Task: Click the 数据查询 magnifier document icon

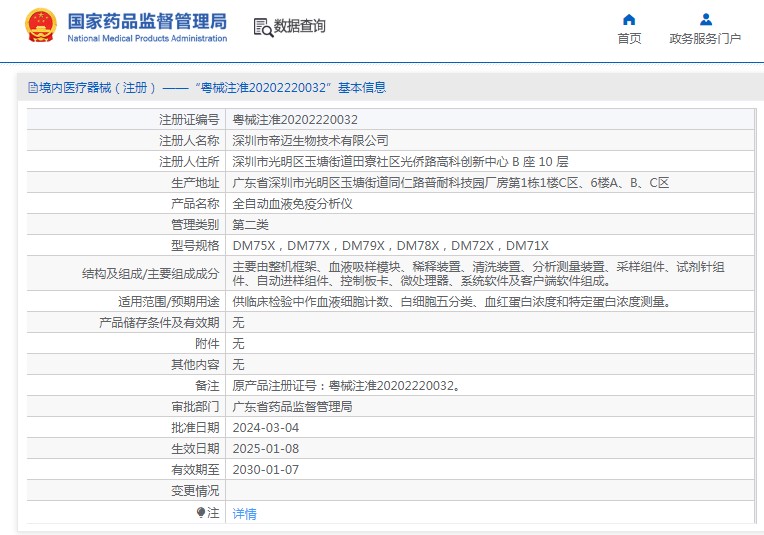Action: tap(263, 27)
